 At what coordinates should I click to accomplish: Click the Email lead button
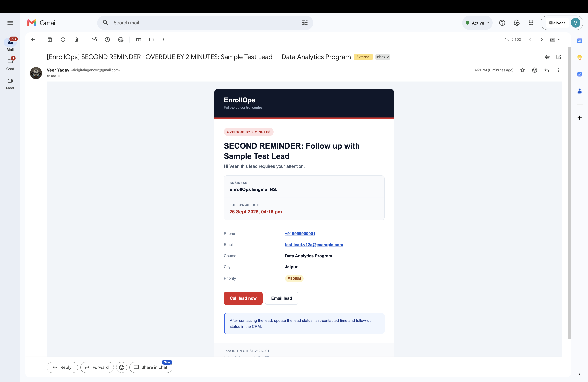(x=281, y=298)
